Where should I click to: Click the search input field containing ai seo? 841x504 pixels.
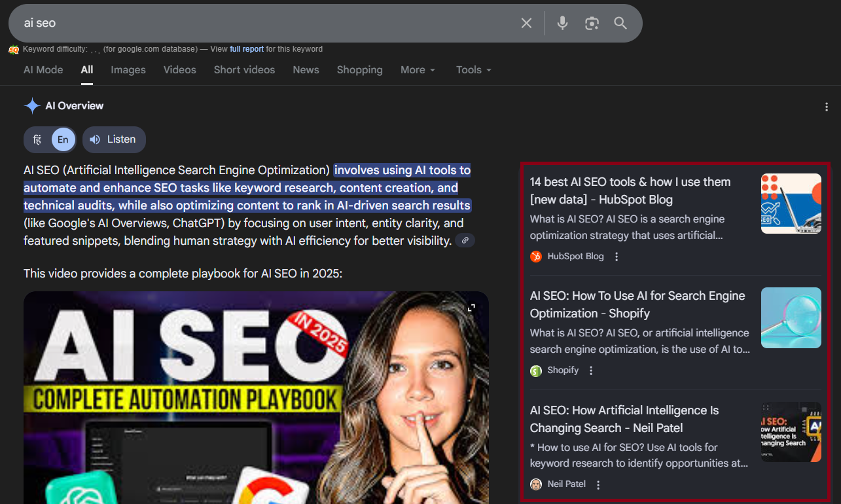click(x=262, y=24)
